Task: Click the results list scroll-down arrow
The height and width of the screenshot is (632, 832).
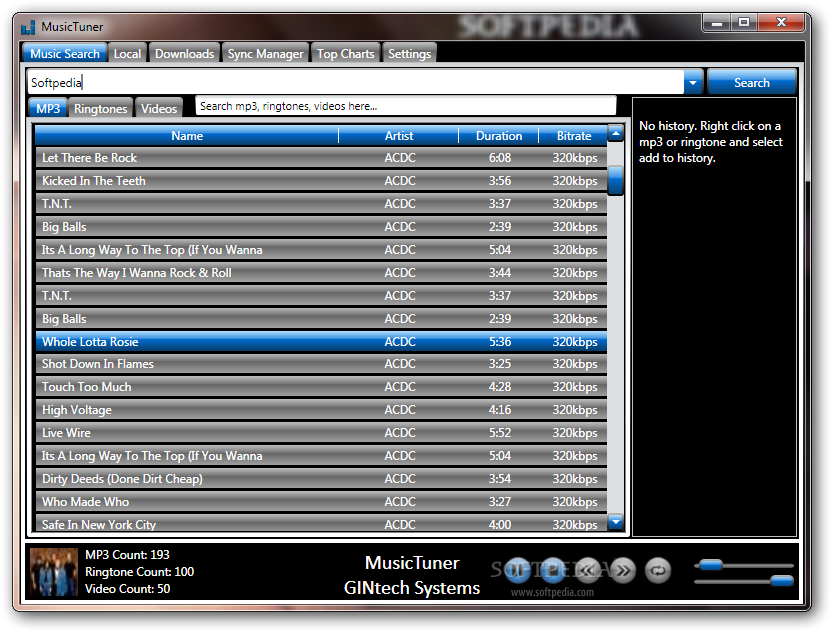Action: click(x=616, y=522)
